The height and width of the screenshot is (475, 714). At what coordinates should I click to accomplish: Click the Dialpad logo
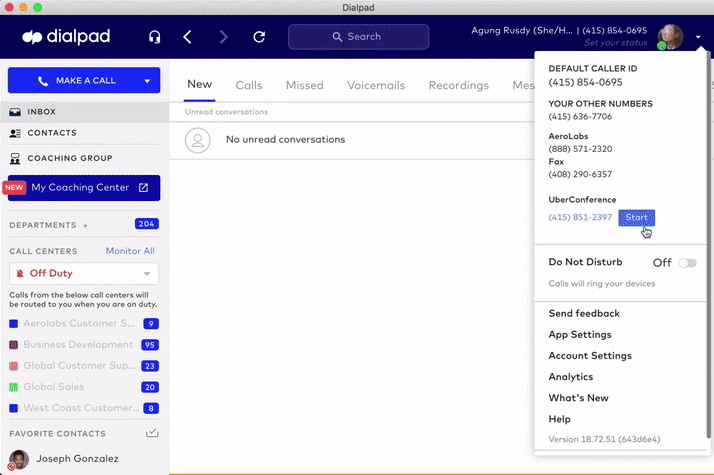[66, 36]
